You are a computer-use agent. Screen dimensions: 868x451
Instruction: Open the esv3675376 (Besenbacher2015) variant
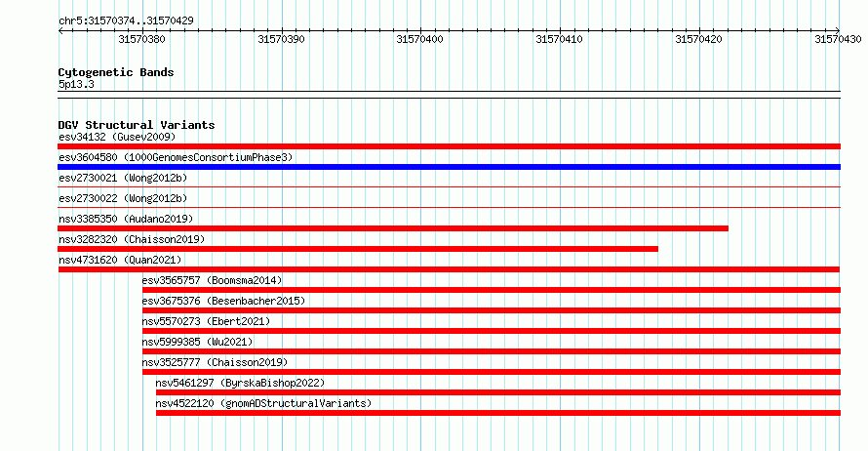pos(223,301)
